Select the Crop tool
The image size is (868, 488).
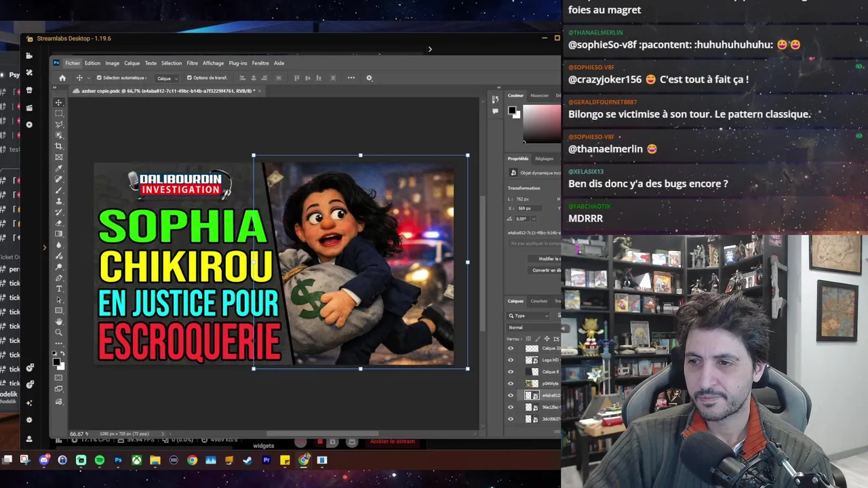click(x=58, y=146)
